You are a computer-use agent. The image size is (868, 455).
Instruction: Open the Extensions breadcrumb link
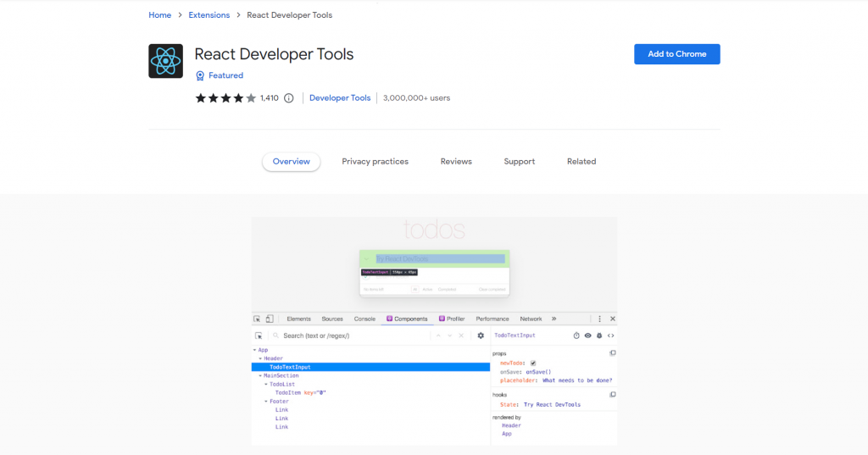(209, 15)
